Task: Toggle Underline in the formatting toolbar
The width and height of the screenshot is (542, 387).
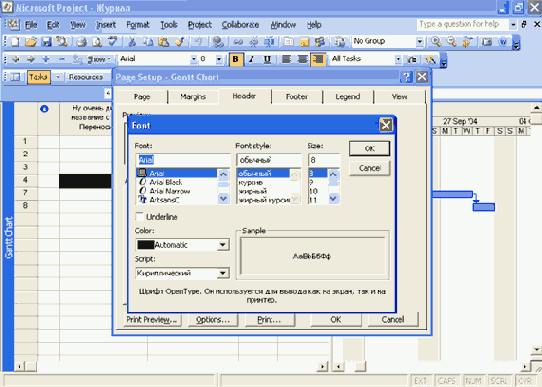Action: (x=267, y=59)
